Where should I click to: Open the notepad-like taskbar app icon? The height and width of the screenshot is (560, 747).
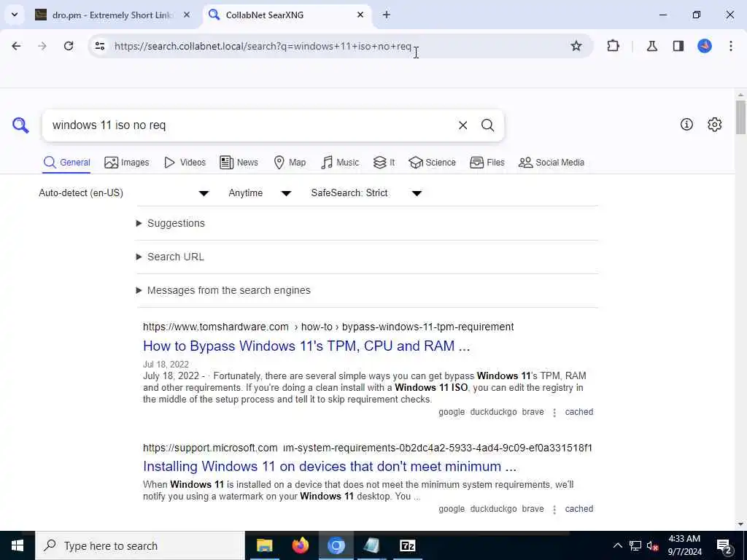(x=371, y=545)
